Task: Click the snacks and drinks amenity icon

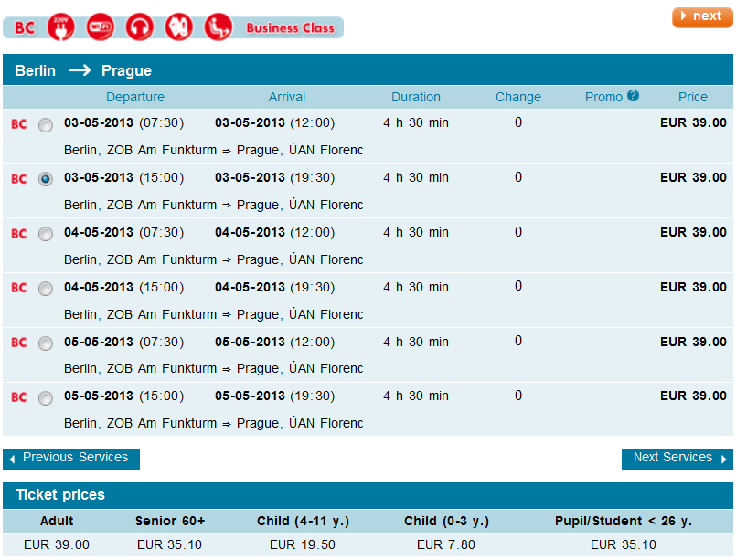Action: (x=179, y=26)
